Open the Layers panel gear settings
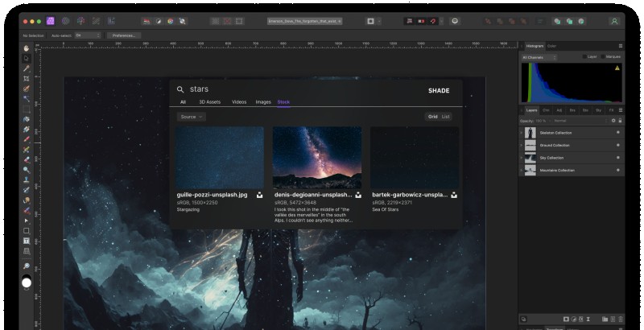 [x=613, y=121]
